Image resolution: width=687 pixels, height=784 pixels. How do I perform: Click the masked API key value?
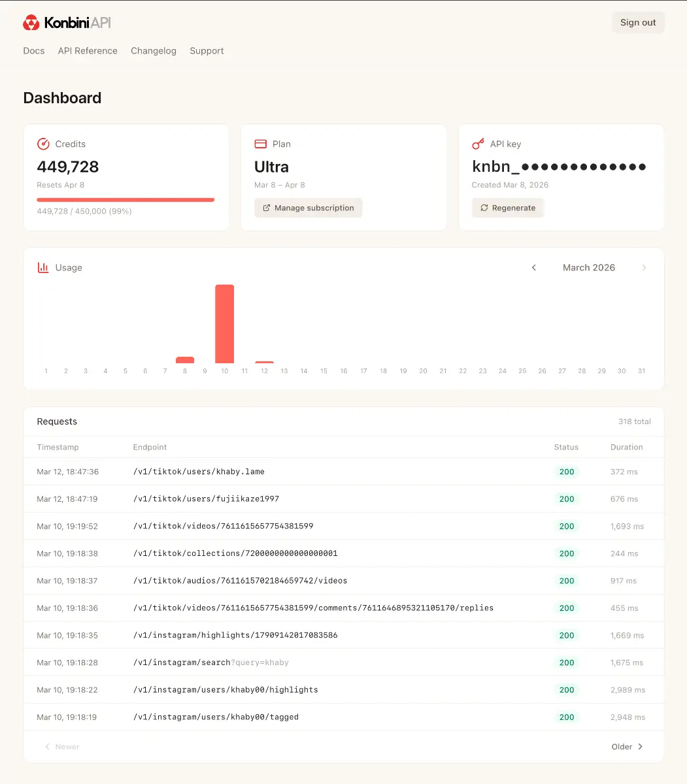[x=559, y=167]
